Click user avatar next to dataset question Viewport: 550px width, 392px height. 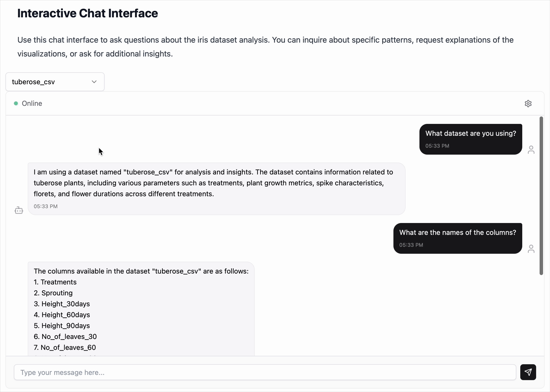[x=531, y=150]
